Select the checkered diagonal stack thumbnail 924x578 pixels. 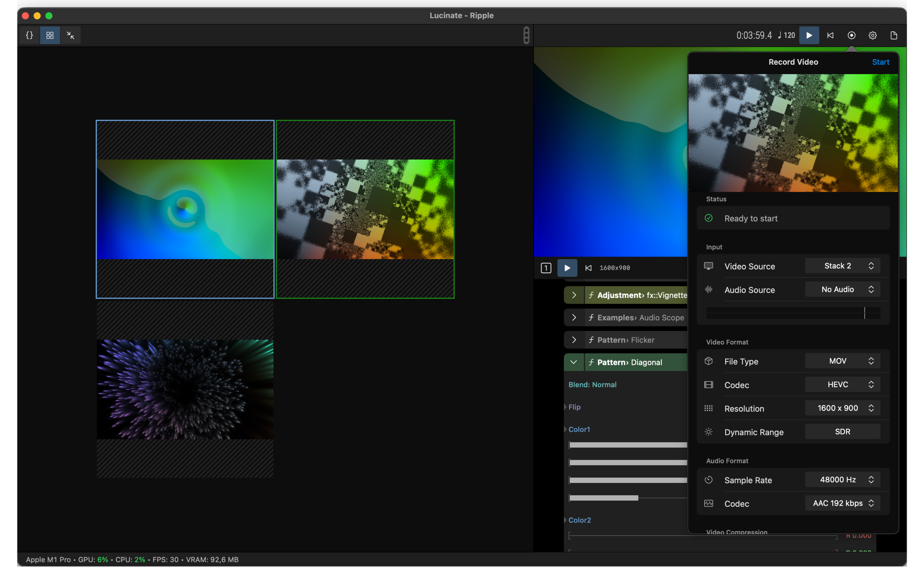(x=365, y=209)
